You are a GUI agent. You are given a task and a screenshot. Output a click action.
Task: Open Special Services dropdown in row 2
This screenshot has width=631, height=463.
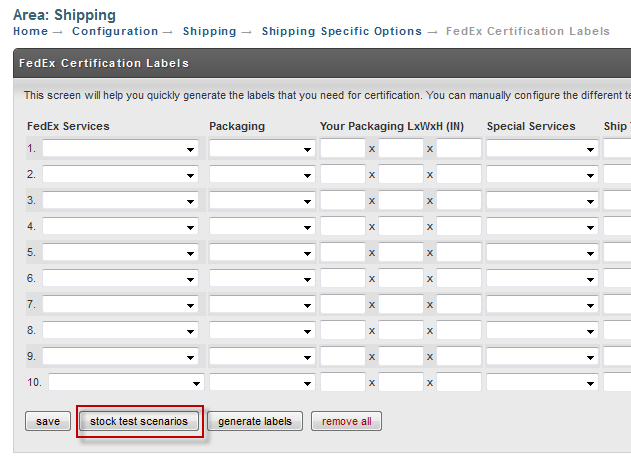542,175
